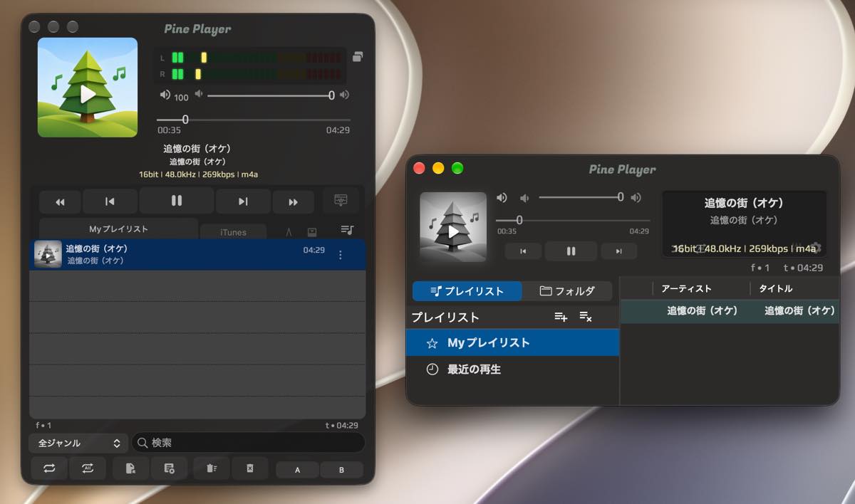This screenshot has height=504, width=855.
Task: Click the 検索 search field
Action: point(248,443)
